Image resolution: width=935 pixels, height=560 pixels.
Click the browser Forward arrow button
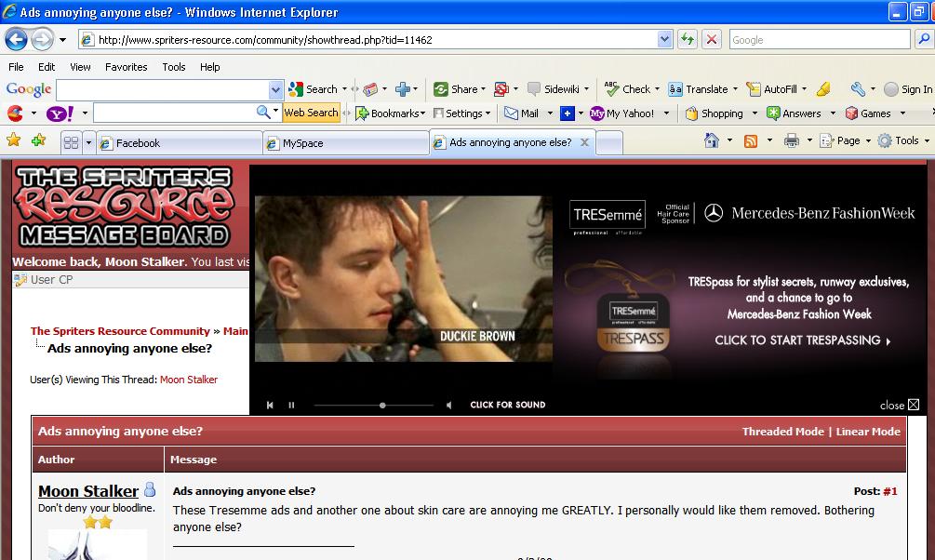(42, 40)
